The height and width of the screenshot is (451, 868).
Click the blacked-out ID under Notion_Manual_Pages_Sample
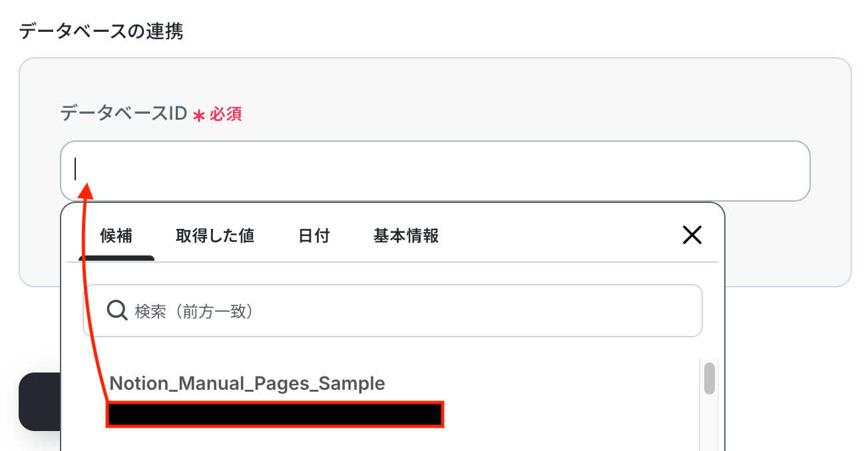(276, 414)
